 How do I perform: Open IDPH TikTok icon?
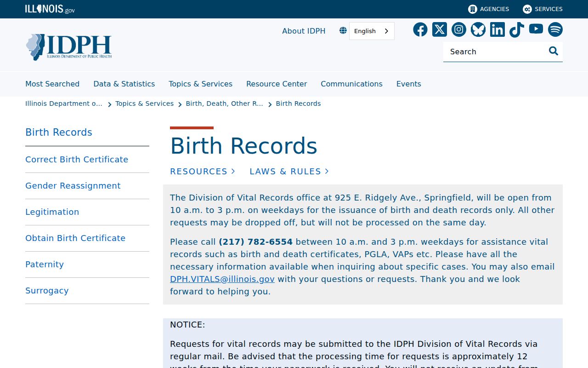(x=517, y=29)
